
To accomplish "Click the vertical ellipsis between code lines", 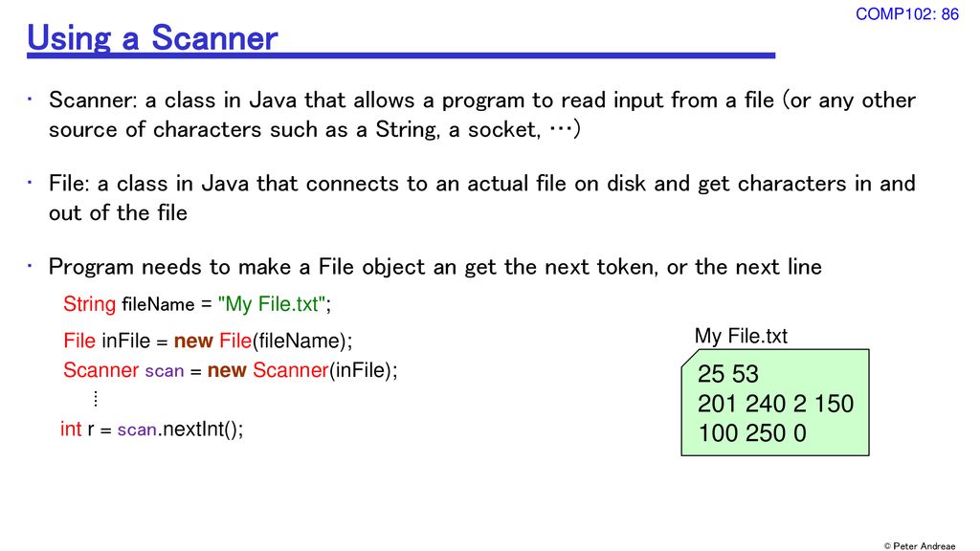I will pos(96,398).
